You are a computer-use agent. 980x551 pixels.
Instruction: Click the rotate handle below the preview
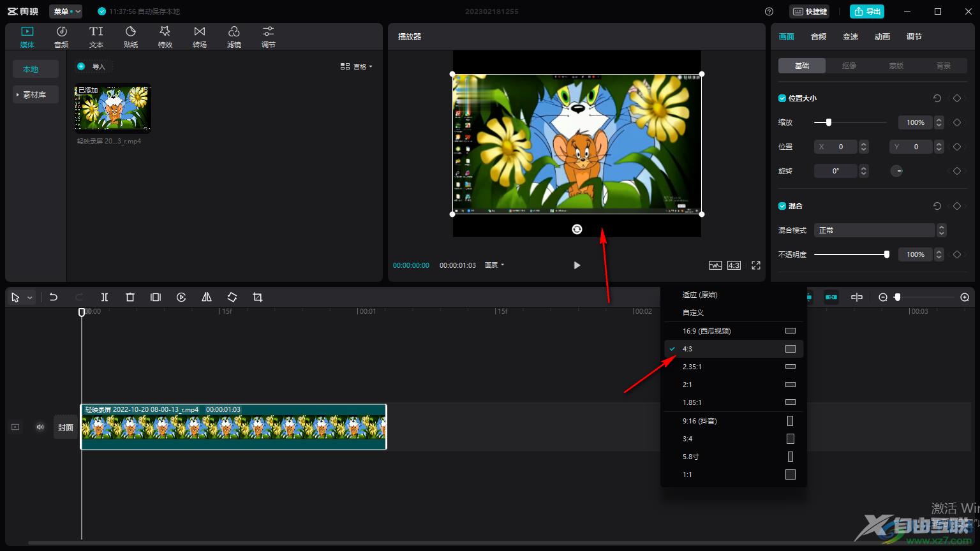point(577,229)
